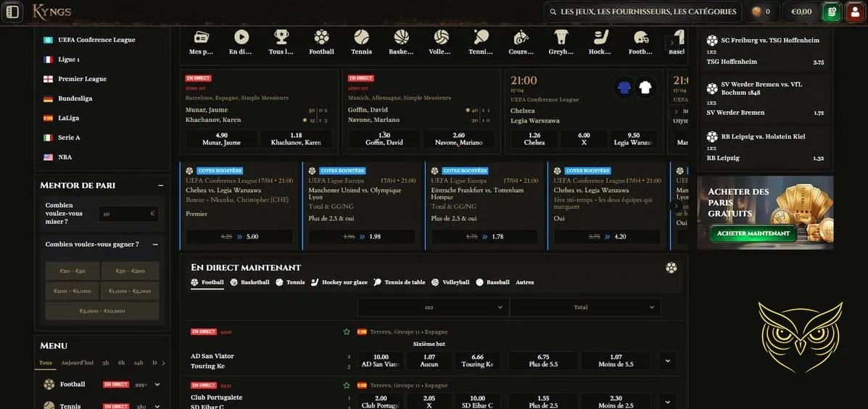Select the Volleyball icon in the sports bar
The height and width of the screenshot is (409, 868).
(441, 43)
